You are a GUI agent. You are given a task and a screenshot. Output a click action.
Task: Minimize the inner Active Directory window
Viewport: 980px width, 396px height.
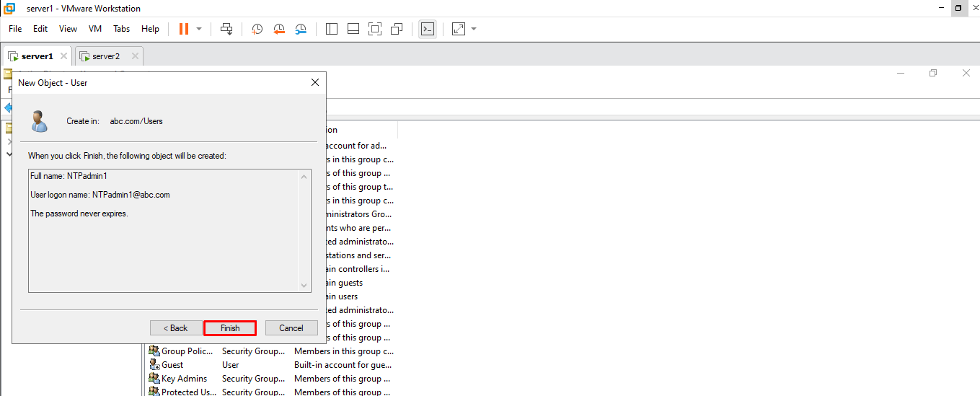[x=900, y=74]
